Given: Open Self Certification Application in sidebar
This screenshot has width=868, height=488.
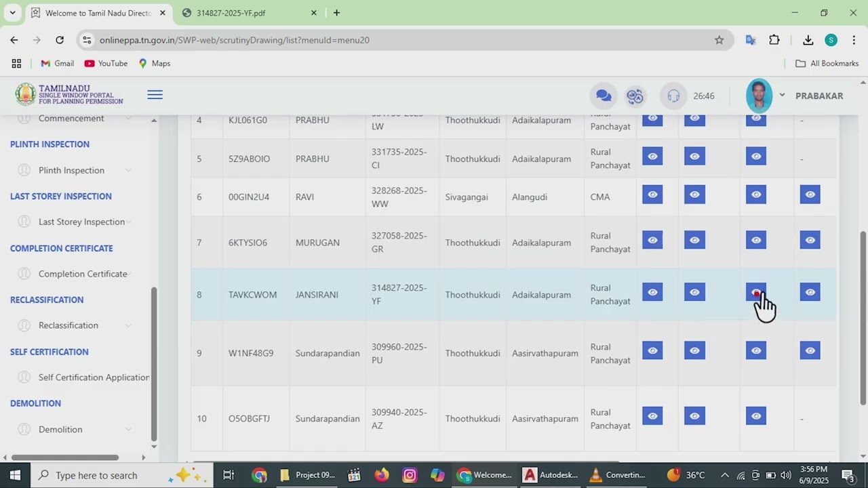Looking at the screenshot, I should [x=83, y=378].
